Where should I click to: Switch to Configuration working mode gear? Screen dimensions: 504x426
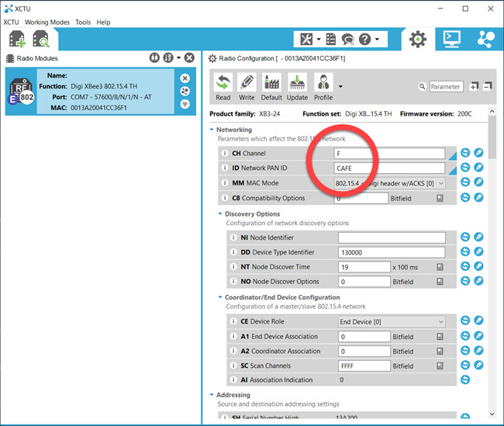(x=418, y=38)
